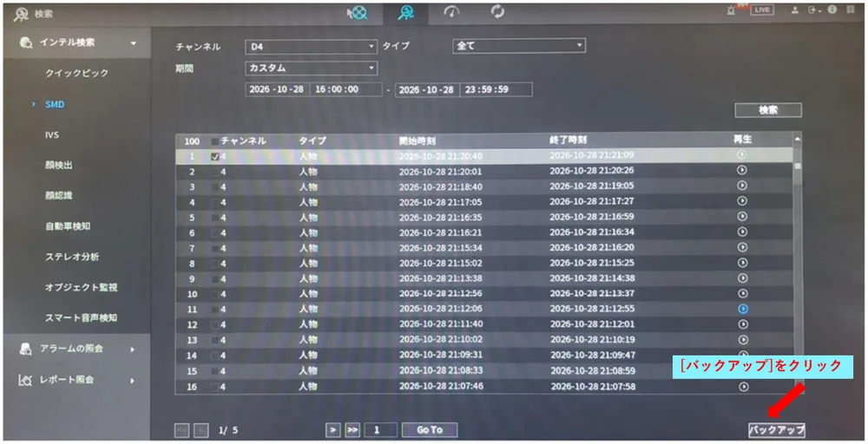Click the start time field 16:00:00
The image size is (868, 444).
345,89
